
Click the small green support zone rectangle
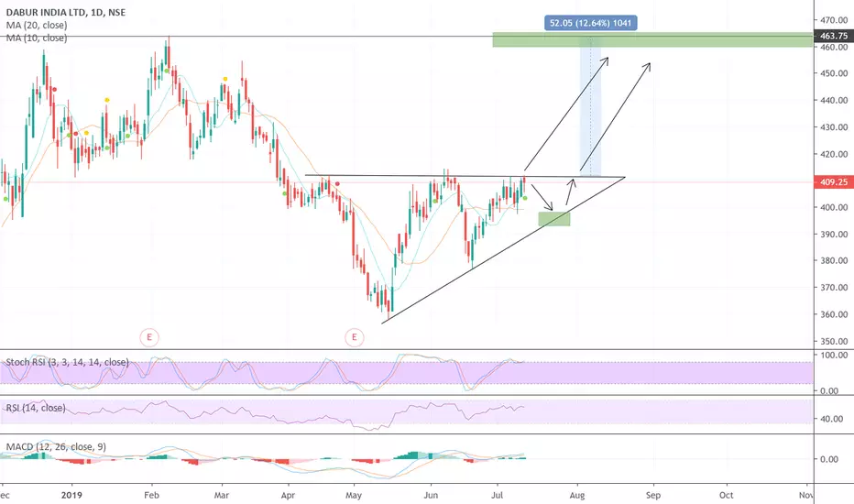click(x=554, y=218)
